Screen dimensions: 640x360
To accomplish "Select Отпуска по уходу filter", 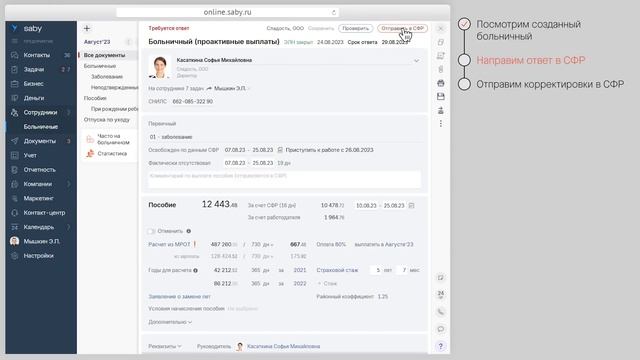I will [107, 120].
